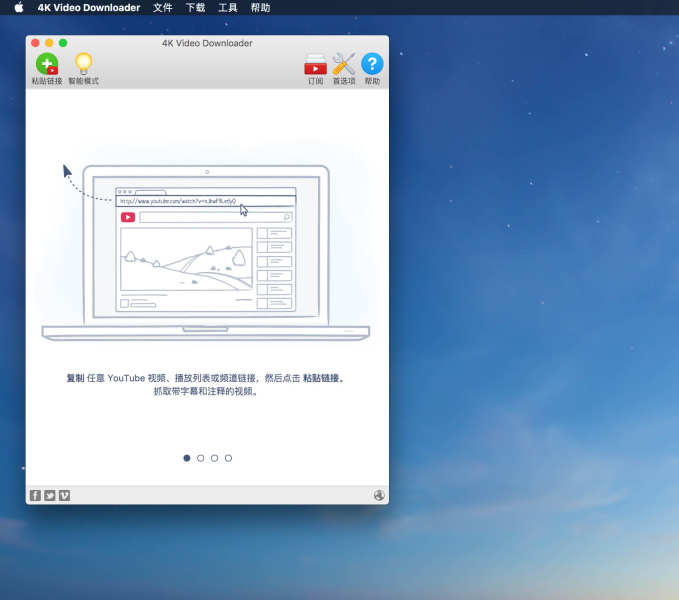Viewport: 679px width, 600px height.
Task: Toggle Smart Mode (智能模式) lightbulb icon
Action: (84, 64)
